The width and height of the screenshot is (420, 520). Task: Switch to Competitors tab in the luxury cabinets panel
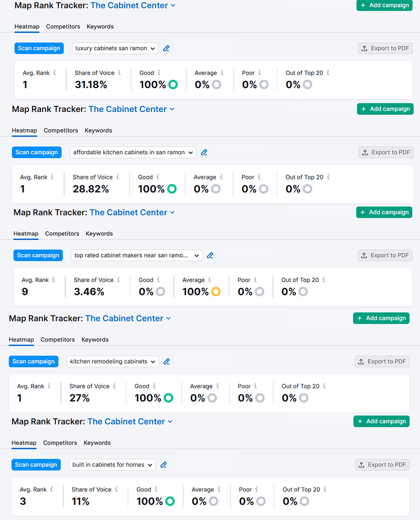click(x=63, y=27)
